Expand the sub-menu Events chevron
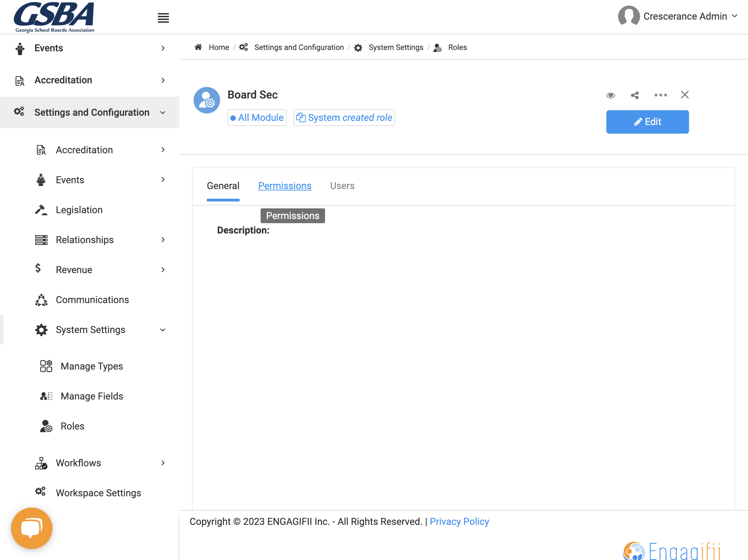The image size is (748, 560). tap(163, 179)
